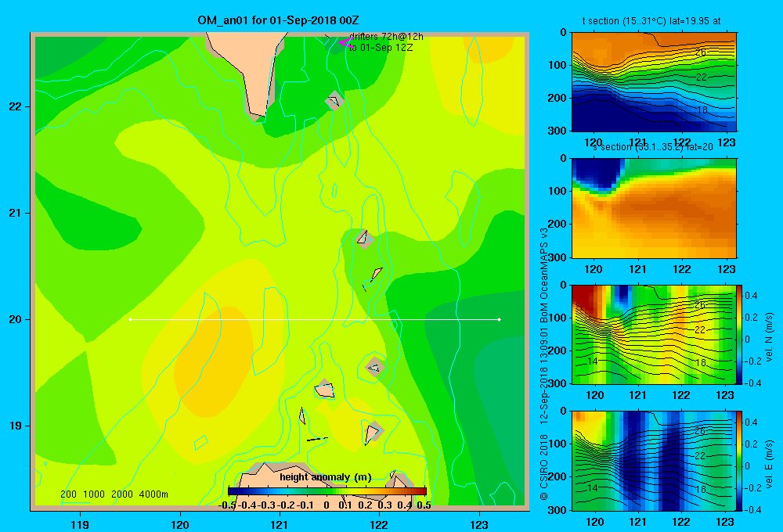Click the main map's longitude 121 axis label

click(280, 524)
